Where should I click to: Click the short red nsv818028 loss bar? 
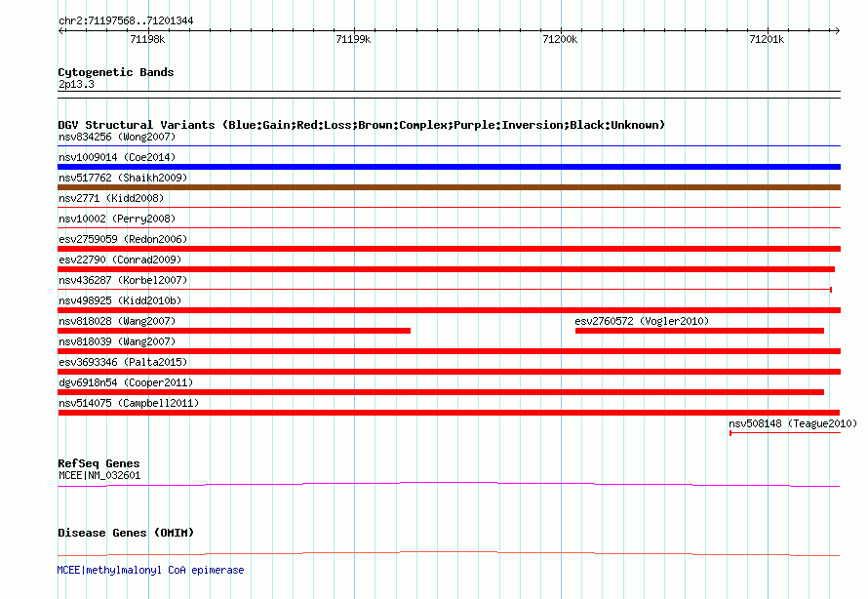tap(234, 331)
